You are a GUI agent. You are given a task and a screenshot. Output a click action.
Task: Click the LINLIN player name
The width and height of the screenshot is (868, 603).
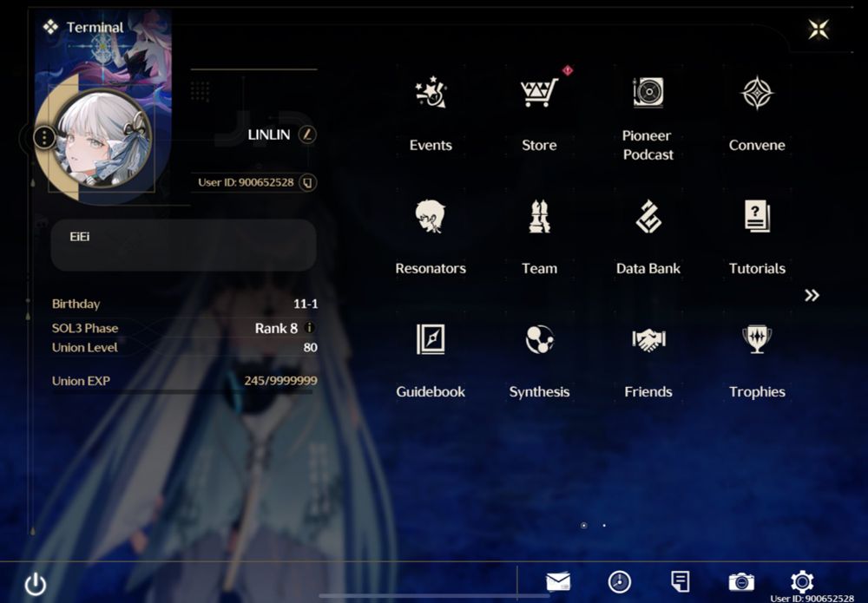[268, 134]
